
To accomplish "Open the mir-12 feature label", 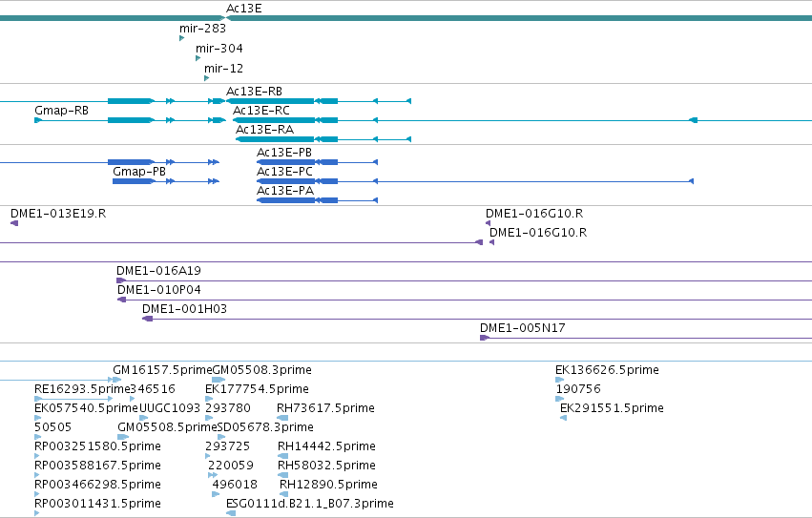I will [223, 68].
